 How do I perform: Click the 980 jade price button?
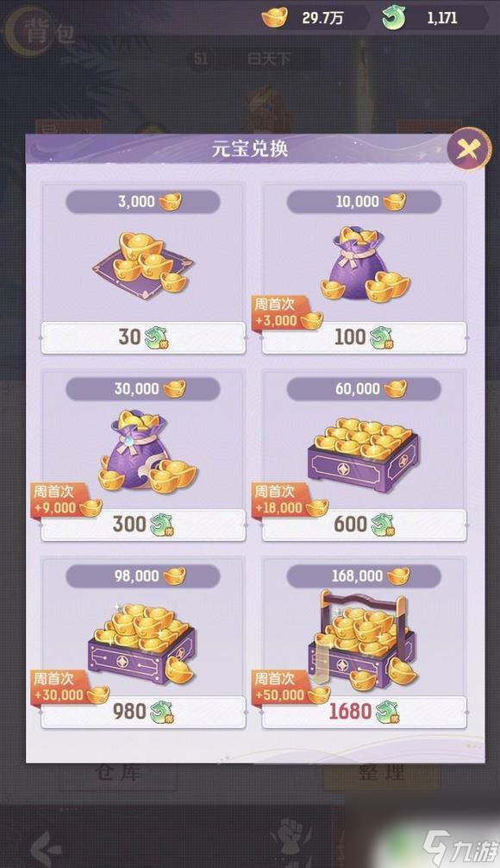[143, 712]
